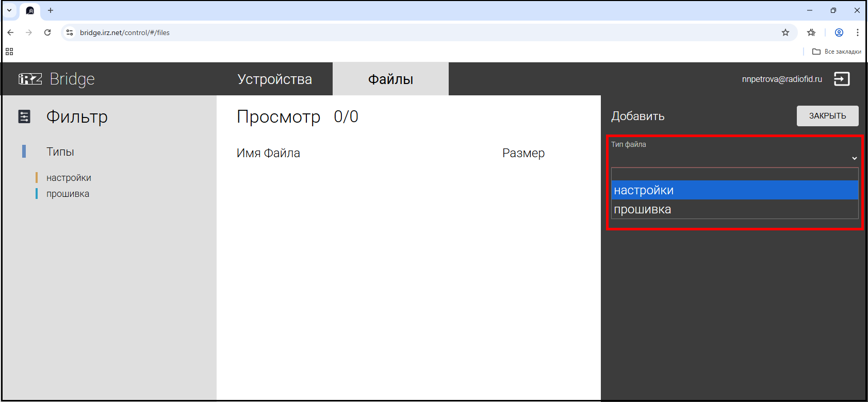
Task: Bookmark this page with star icon
Action: 785,32
